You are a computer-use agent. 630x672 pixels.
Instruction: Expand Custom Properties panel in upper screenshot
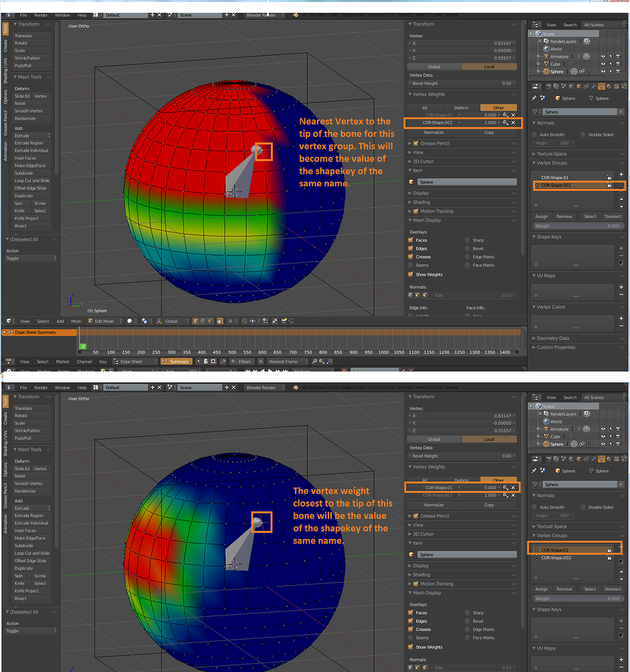(555, 347)
